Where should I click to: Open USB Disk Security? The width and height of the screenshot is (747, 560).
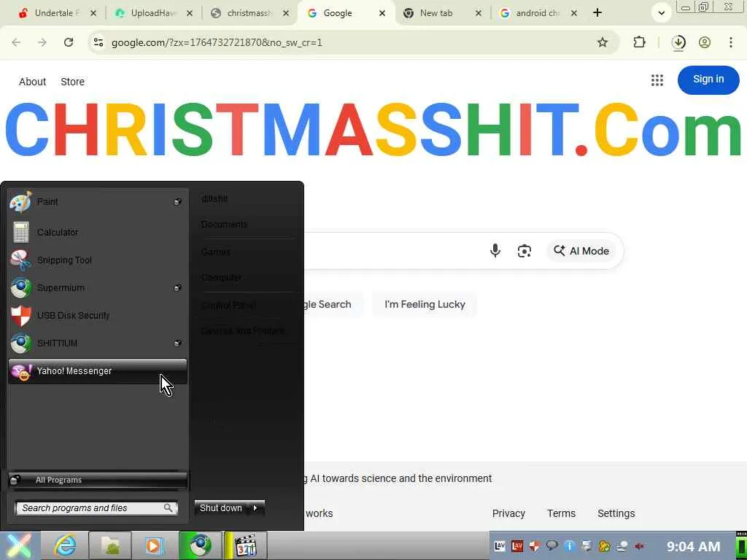(97, 315)
